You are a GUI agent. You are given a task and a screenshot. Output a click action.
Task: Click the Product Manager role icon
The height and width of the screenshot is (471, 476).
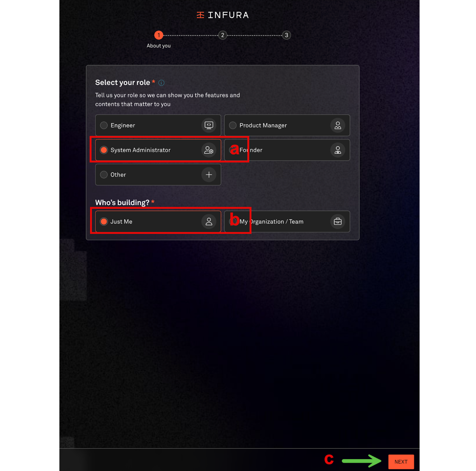coord(338,125)
